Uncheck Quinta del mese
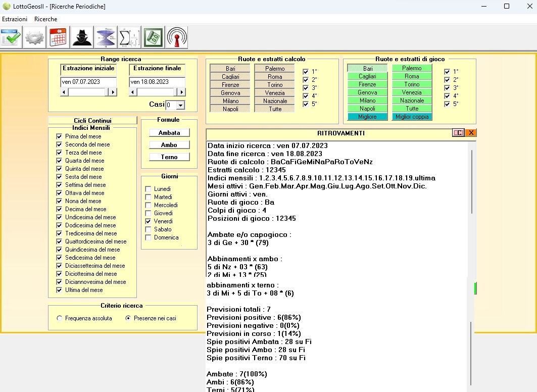The image size is (537, 392). (x=59, y=168)
